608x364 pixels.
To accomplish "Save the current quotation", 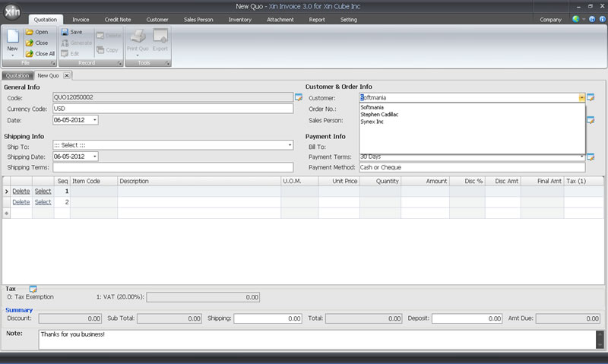I will pos(71,32).
